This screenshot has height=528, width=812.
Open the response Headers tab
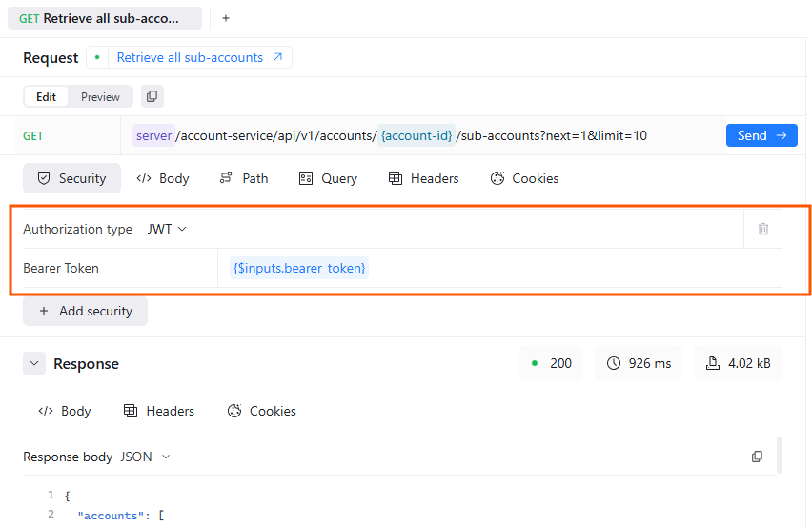[159, 411]
